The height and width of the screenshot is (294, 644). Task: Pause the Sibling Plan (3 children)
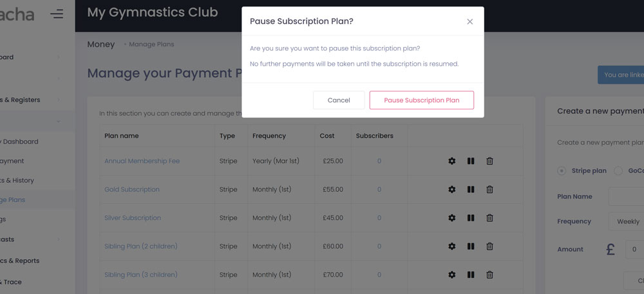point(471,275)
